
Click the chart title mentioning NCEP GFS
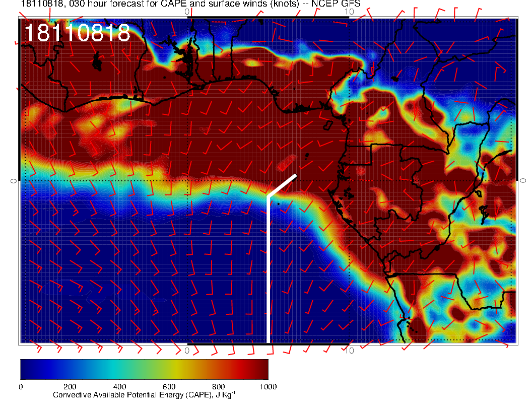click(x=190, y=4)
